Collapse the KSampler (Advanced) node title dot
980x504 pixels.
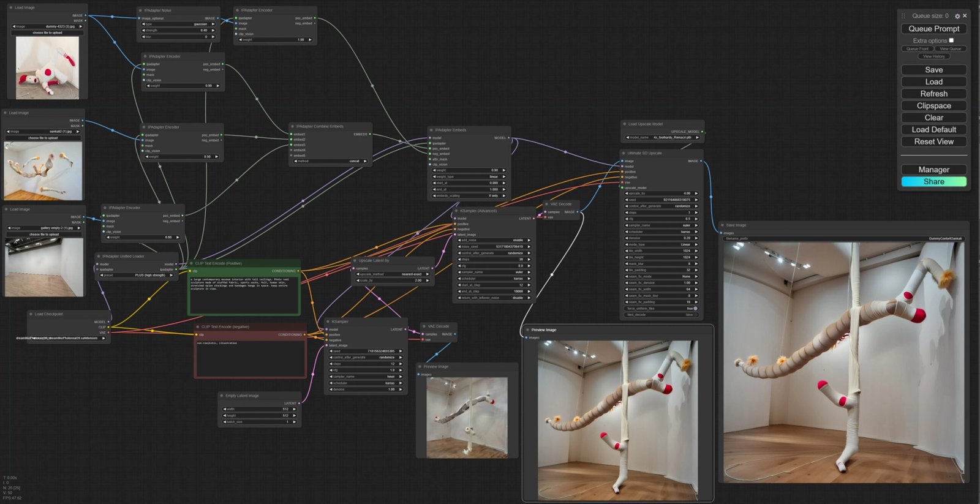point(456,211)
